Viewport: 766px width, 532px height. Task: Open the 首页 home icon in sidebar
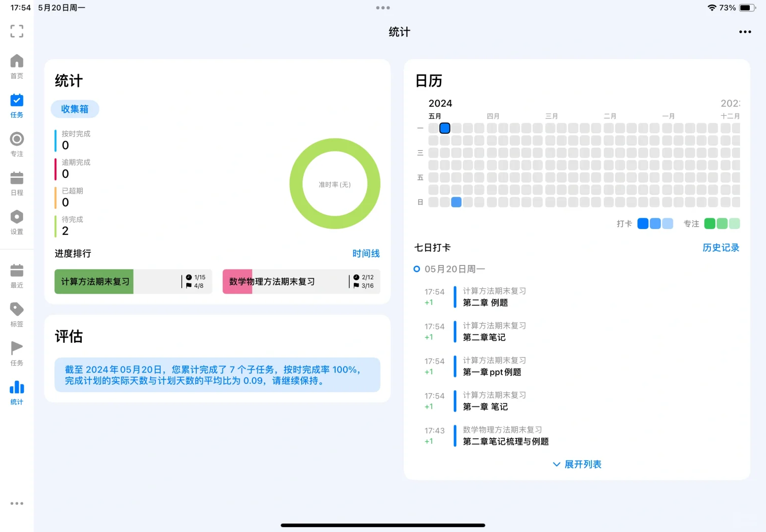[x=16, y=66]
